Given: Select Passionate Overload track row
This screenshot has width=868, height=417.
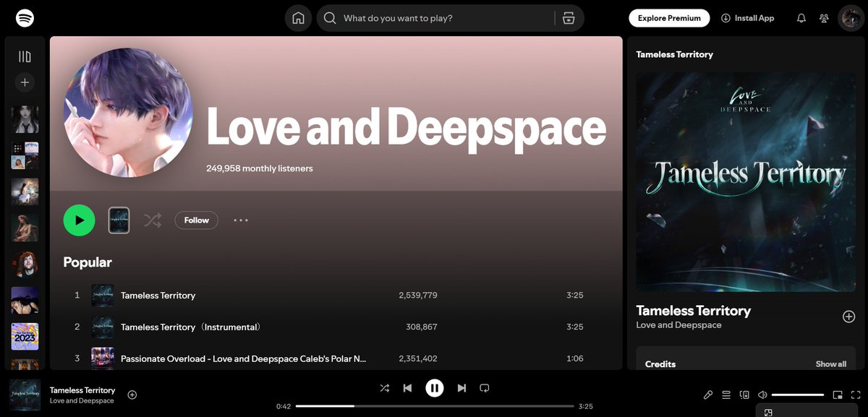Looking at the screenshot, I should (336, 358).
